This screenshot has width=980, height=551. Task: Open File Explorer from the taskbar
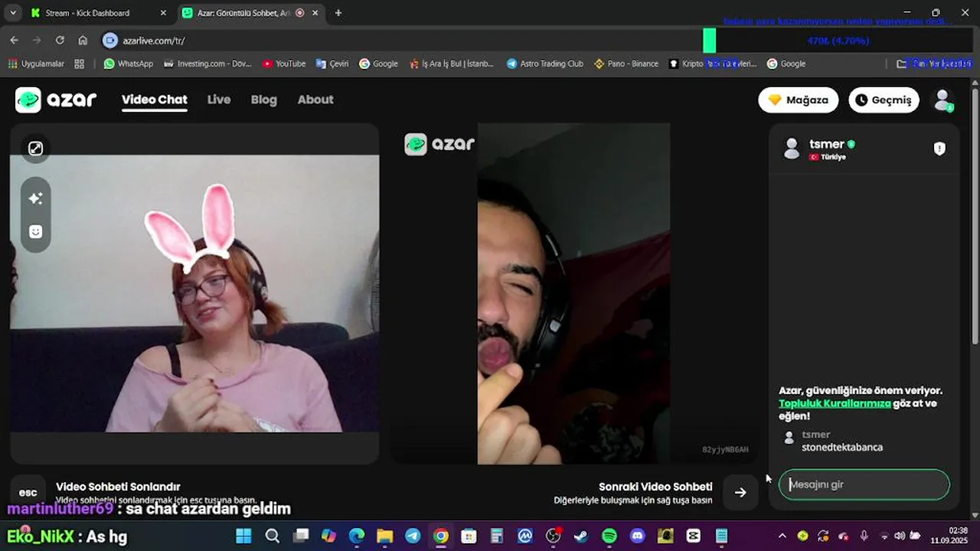point(384,536)
